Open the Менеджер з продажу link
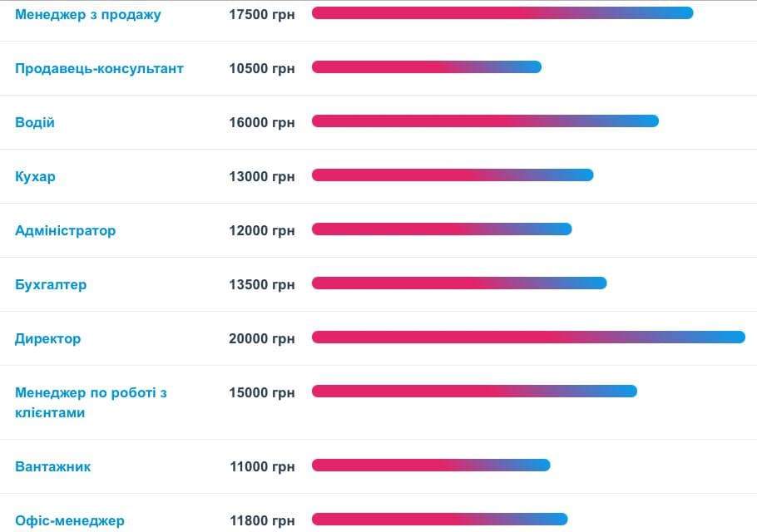 (88, 15)
